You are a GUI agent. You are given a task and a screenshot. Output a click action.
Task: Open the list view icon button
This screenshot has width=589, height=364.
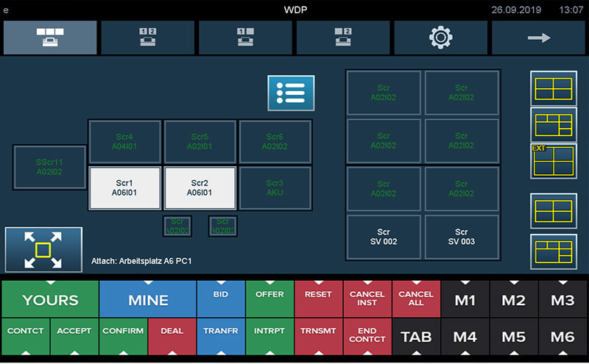pyautogui.click(x=291, y=93)
